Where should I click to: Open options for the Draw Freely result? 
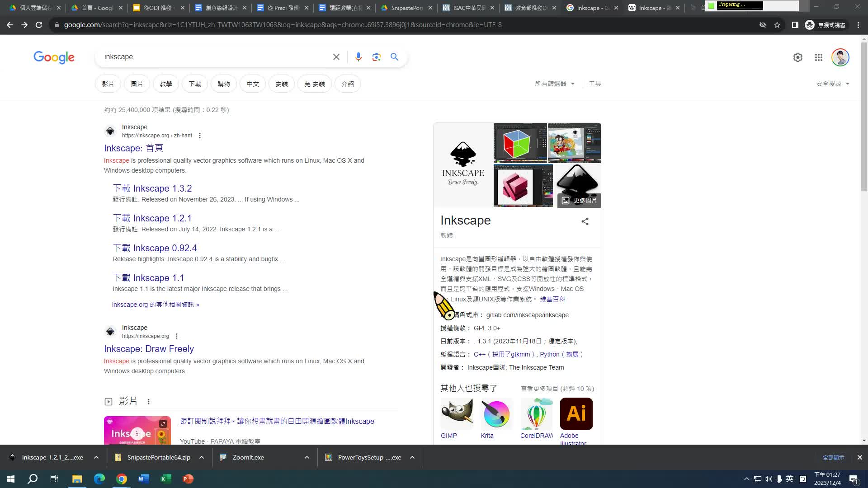[177, 336]
